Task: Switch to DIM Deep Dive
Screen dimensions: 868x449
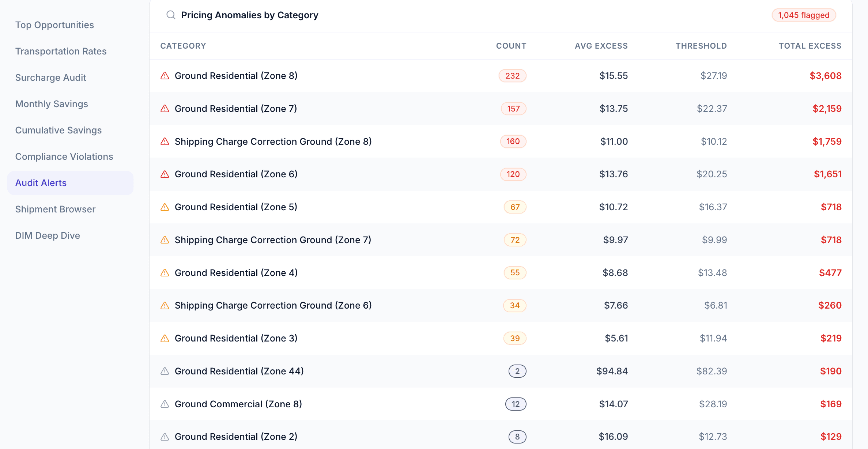Action: pos(48,235)
